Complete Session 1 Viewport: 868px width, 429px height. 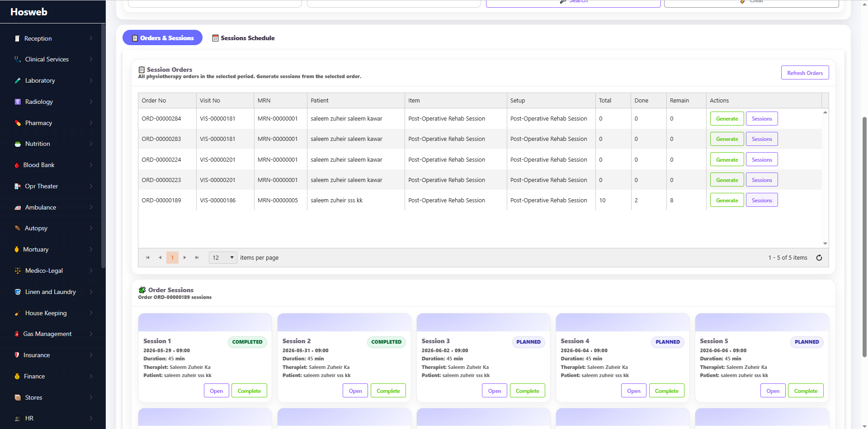click(x=249, y=391)
